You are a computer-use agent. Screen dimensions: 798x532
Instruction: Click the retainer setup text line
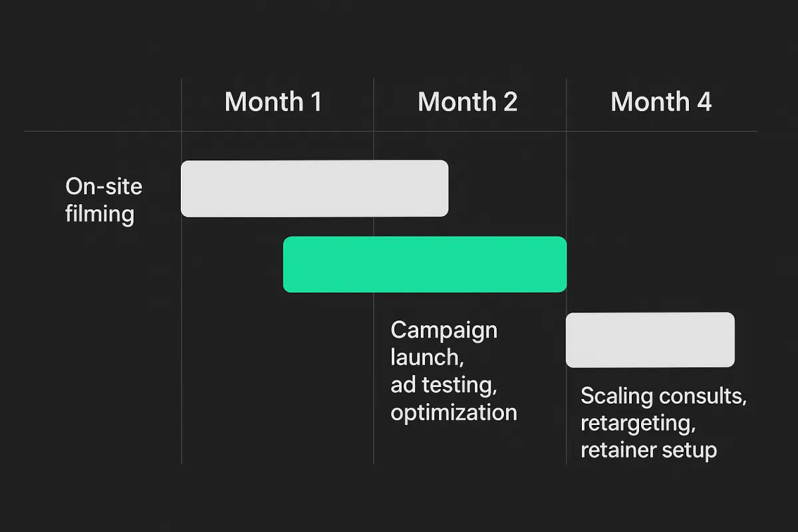tap(649, 450)
